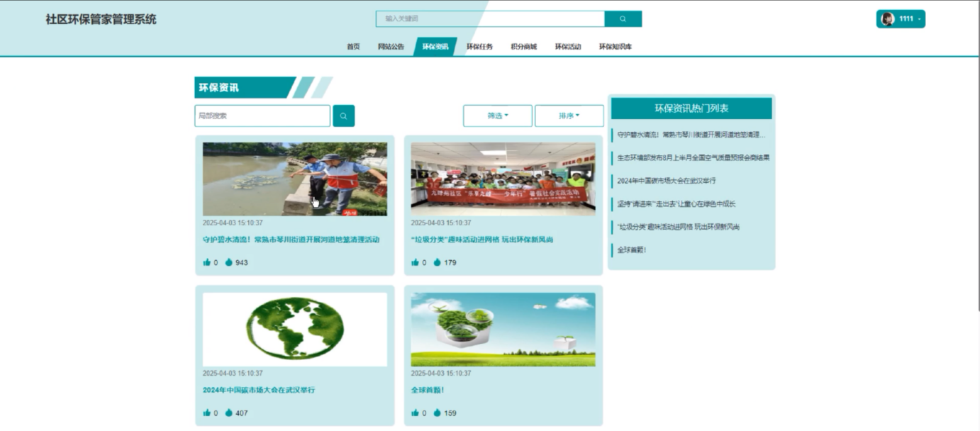The image size is (980, 431).
Task: Open green meadow landscape thumbnail
Action: click(x=503, y=330)
